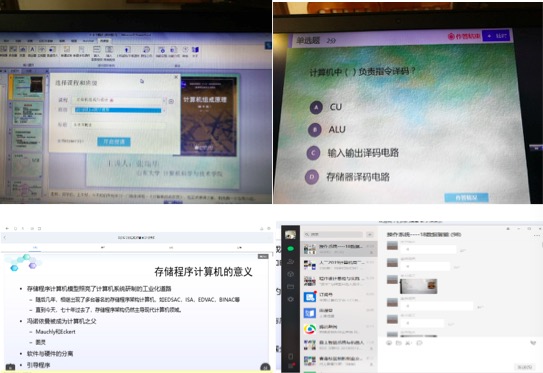Viewport: 543px width, 373px height.
Task: Open the 订阅号 conversation
Action: tap(339, 297)
